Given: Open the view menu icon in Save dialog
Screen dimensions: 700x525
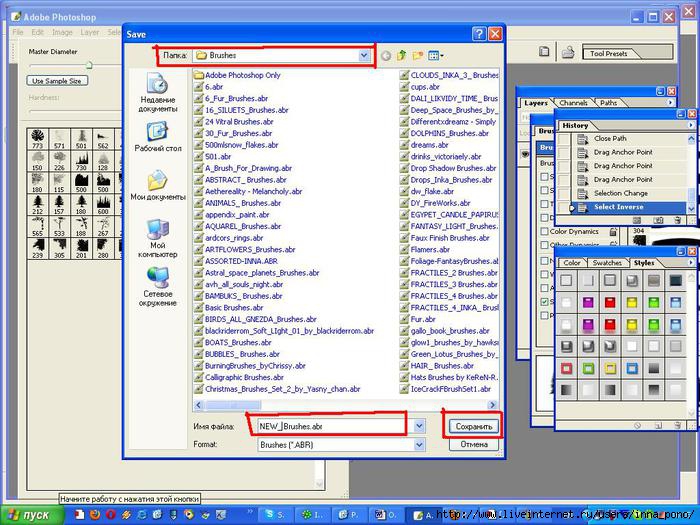Looking at the screenshot, I should 433,55.
